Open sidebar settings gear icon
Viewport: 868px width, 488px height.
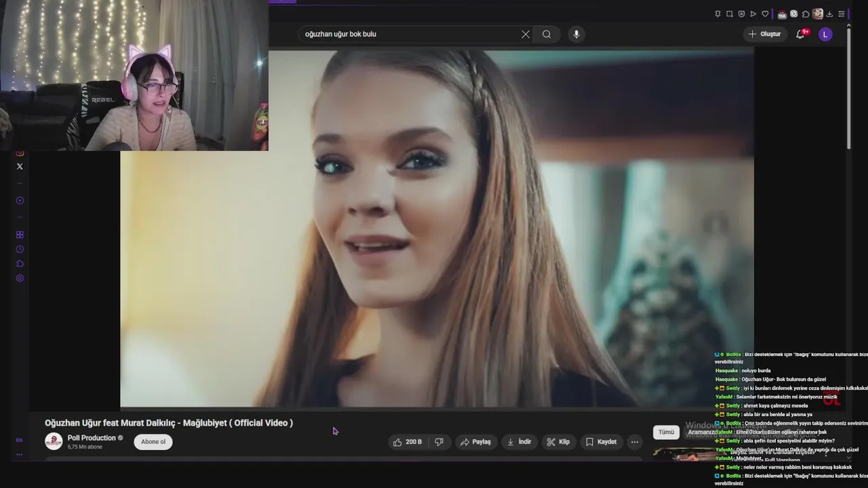click(20, 278)
